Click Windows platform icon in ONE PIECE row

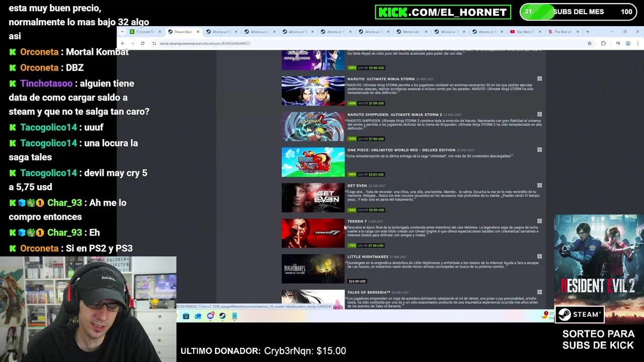(539, 150)
